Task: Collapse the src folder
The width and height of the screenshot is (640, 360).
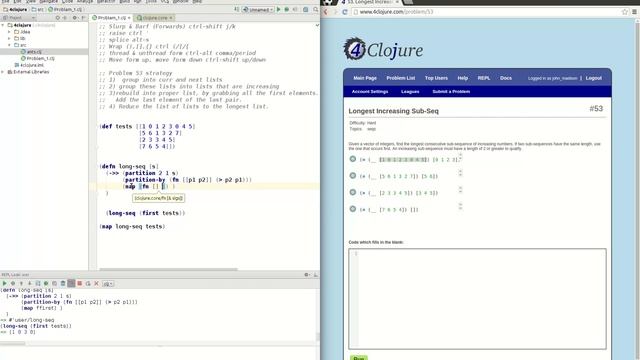Action: 9,45
